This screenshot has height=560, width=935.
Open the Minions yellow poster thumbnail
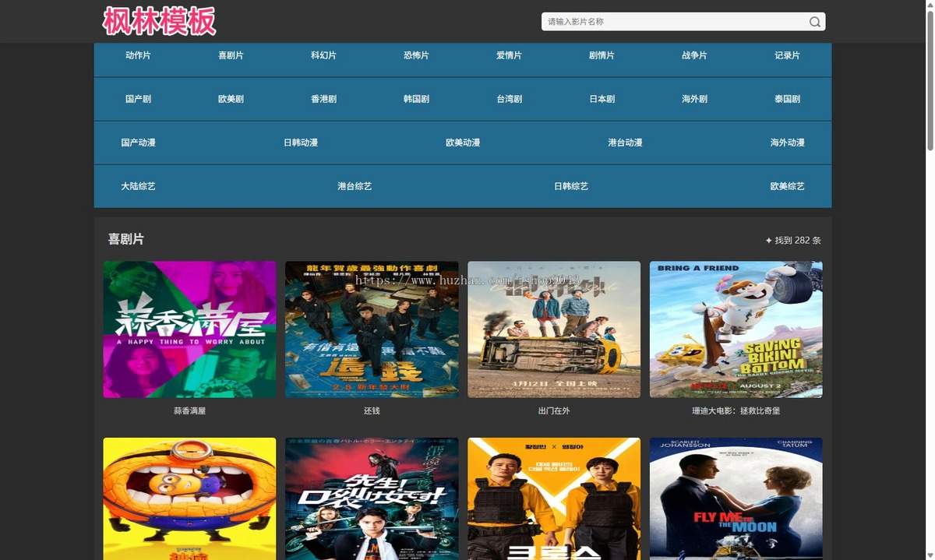click(x=189, y=498)
